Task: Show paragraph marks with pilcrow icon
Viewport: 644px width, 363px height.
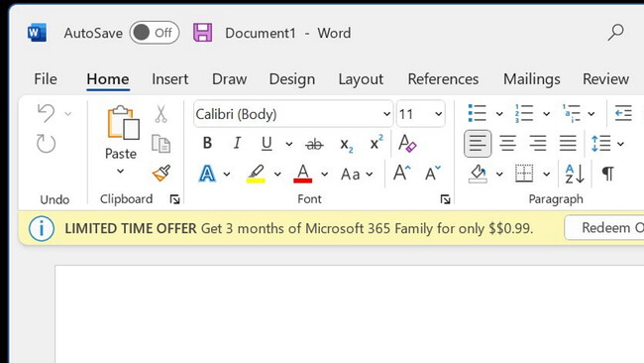Action: [608, 174]
